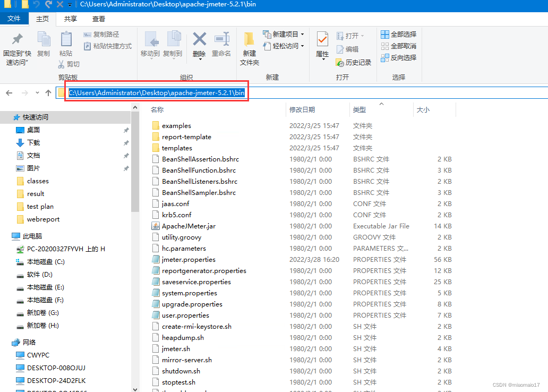
Task: Click the Downloads arrow icon in sidebar
Action: pyautogui.click(x=20, y=143)
